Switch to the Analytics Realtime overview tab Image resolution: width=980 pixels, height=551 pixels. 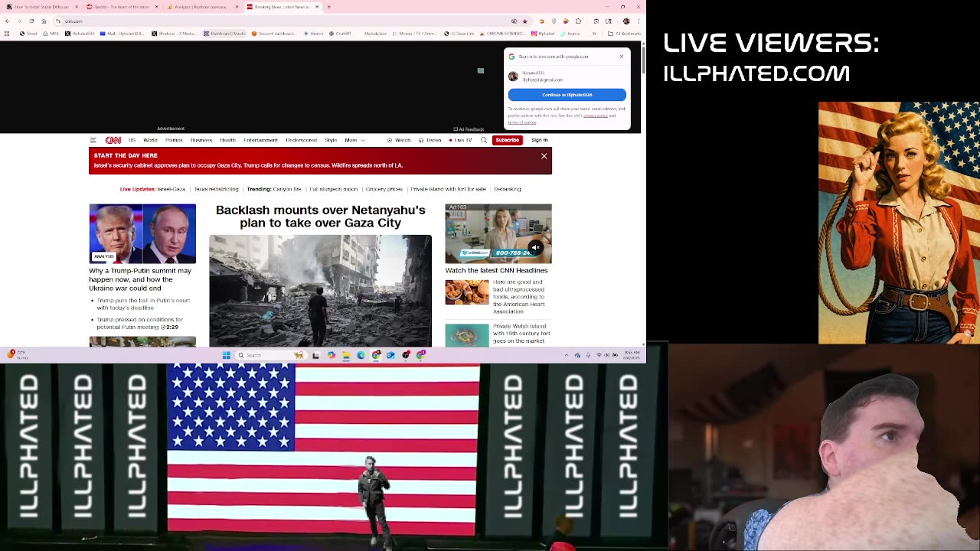[201, 7]
